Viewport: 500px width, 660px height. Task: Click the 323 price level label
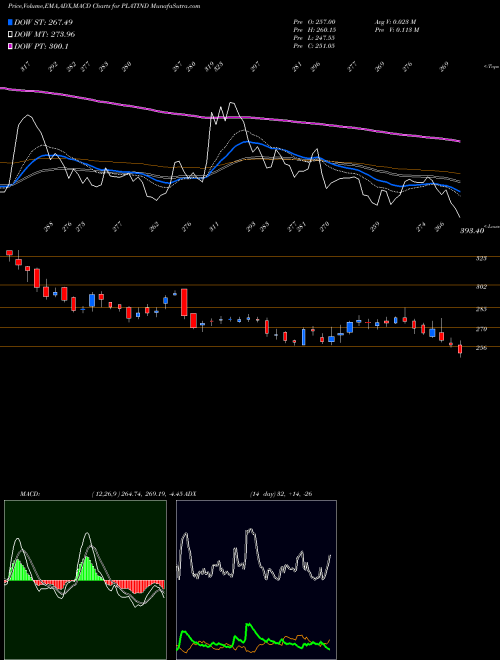[x=481, y=258]
